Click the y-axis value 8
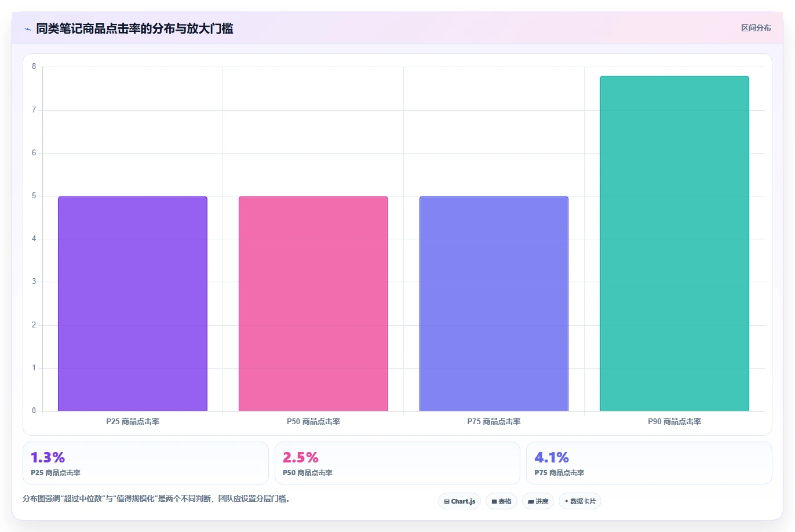 click(34, 67)
